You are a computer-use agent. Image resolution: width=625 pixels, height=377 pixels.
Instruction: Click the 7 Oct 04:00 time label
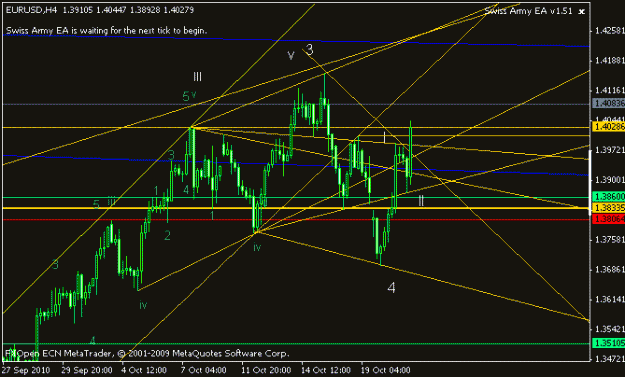click(x=204, y=370)
